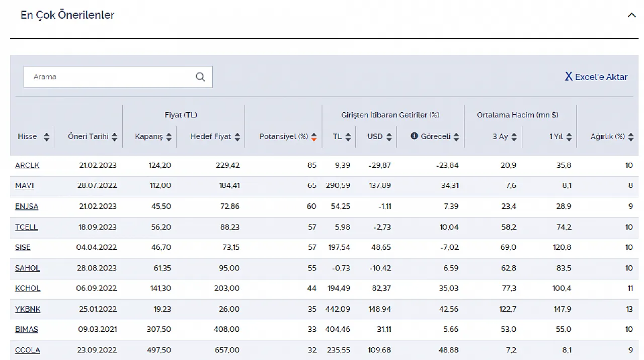
Task: Click Girişten İtibaren Getiriler (%) header
Action: coord(390,115)
